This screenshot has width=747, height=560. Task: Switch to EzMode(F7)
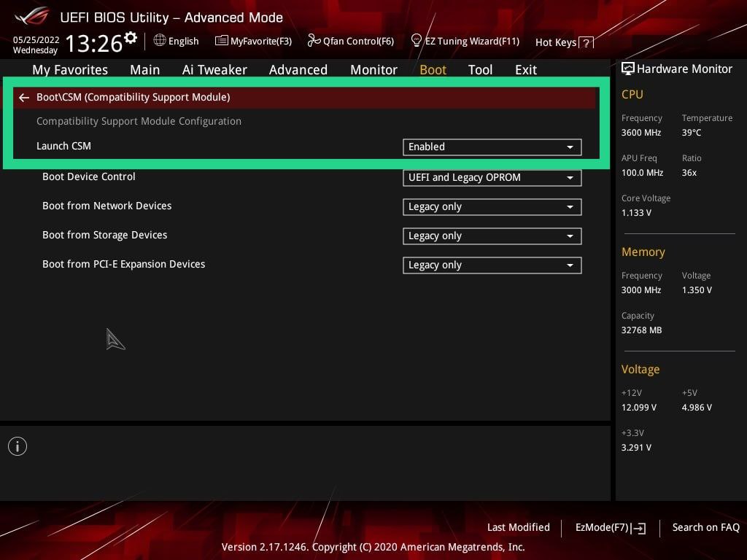610,527
